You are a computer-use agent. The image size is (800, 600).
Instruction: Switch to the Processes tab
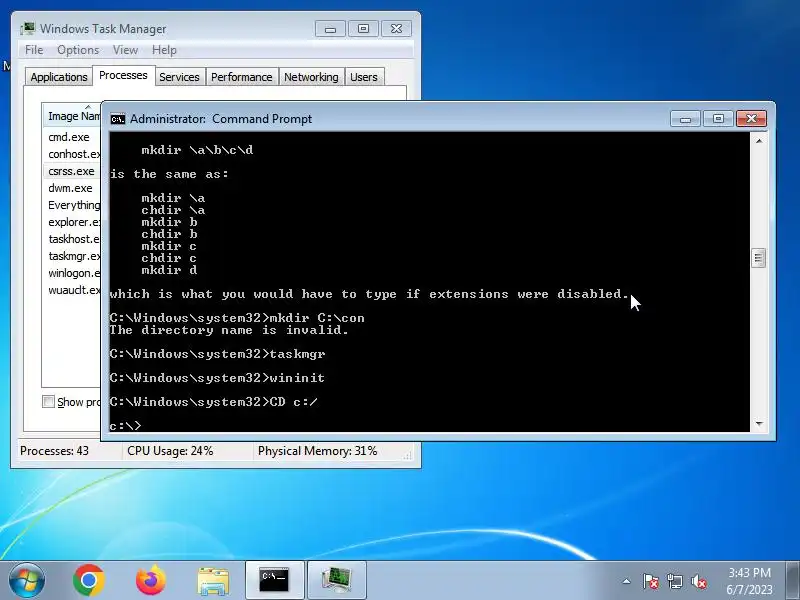[x=123, y=76]
